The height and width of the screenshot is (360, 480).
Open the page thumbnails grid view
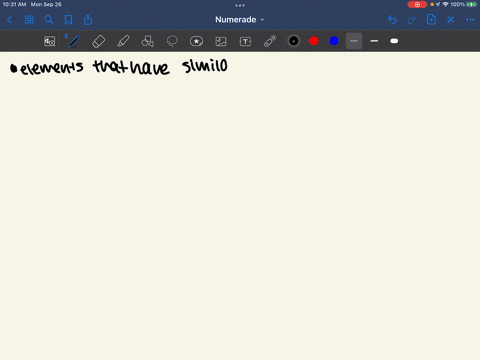click(29, 20)
